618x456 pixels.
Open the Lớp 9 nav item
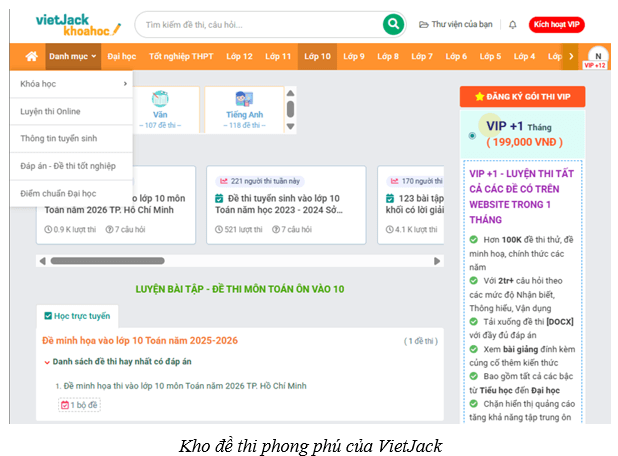click(354, 56)
